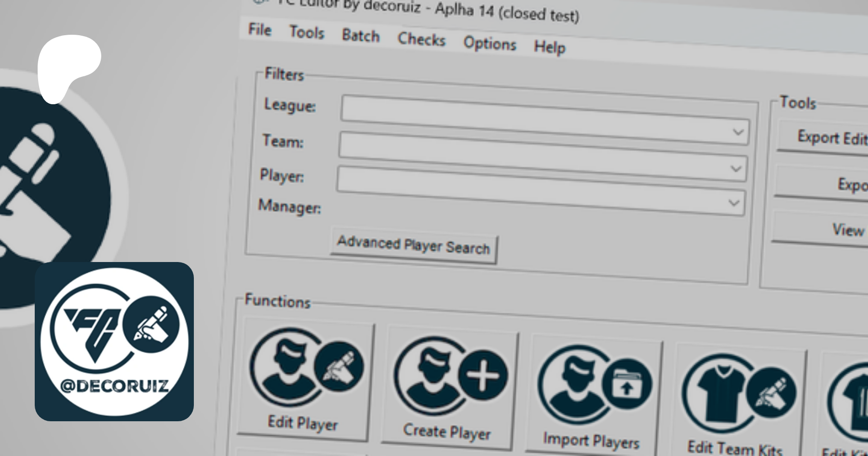Click the Export Edit button in Tools

(x=829, y=138)
